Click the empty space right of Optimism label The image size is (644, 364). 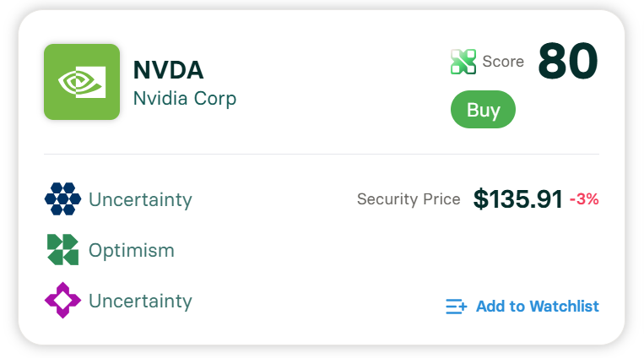[x=338, y=251]
